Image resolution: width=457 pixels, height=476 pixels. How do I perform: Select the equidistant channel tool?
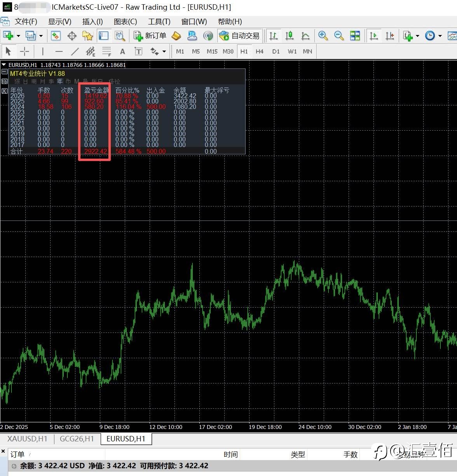click(x=91, y=51)
